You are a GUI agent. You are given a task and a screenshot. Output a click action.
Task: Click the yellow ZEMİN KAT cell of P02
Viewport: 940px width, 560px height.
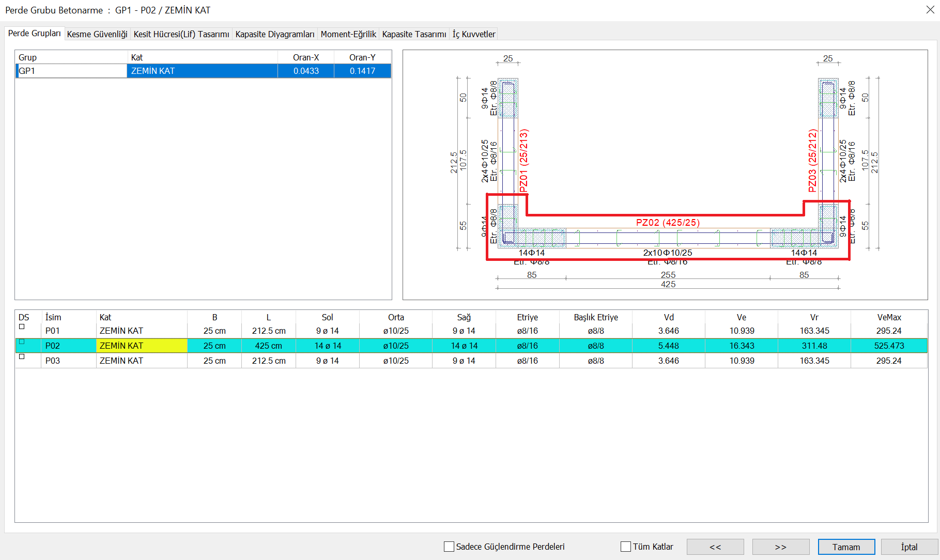point(142,346)
